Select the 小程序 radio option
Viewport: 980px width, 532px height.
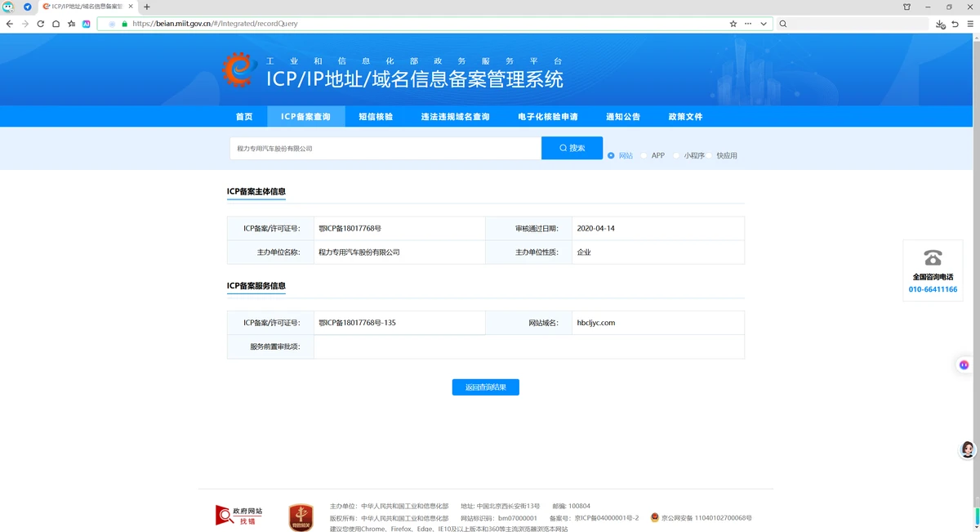pos(677,155)
